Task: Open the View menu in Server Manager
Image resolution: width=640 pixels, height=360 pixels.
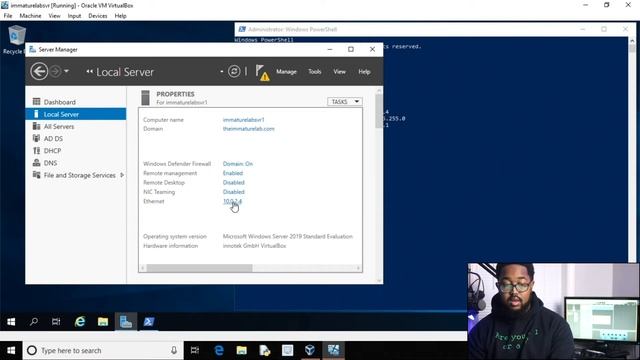Action: click(x=339, y=71)
